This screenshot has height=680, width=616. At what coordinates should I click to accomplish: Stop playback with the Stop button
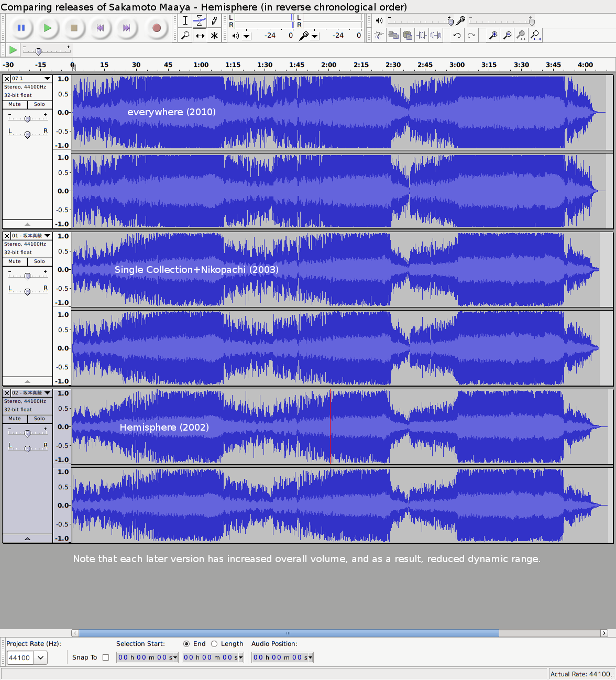74,28
